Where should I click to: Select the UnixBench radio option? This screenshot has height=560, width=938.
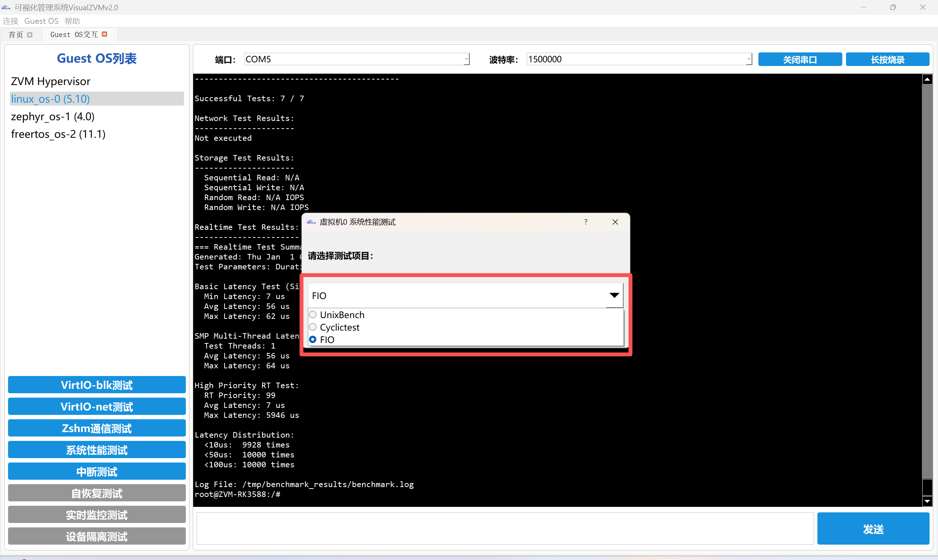click(313, 315)
